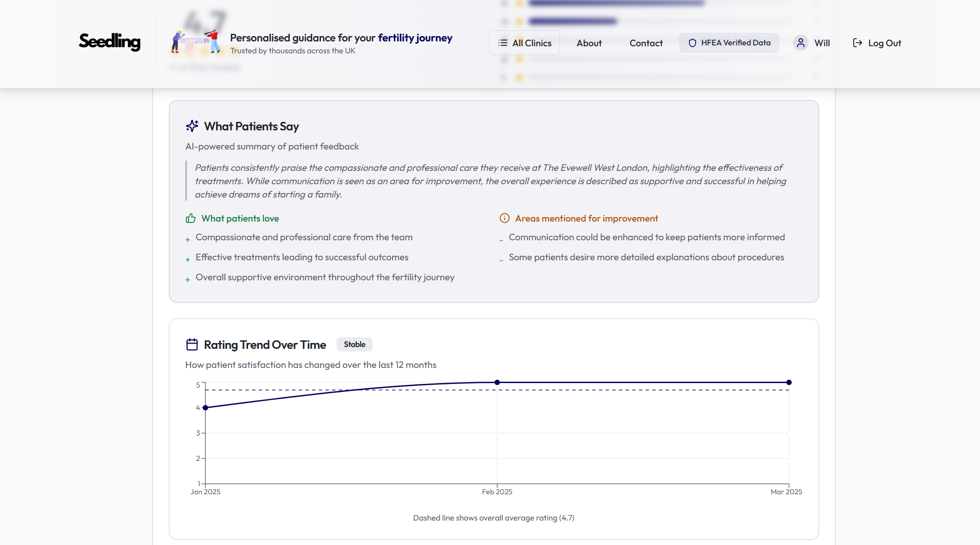Click the thumbs up icon
The width and height of the screenshot is (980, 545).
click(191, 218)
